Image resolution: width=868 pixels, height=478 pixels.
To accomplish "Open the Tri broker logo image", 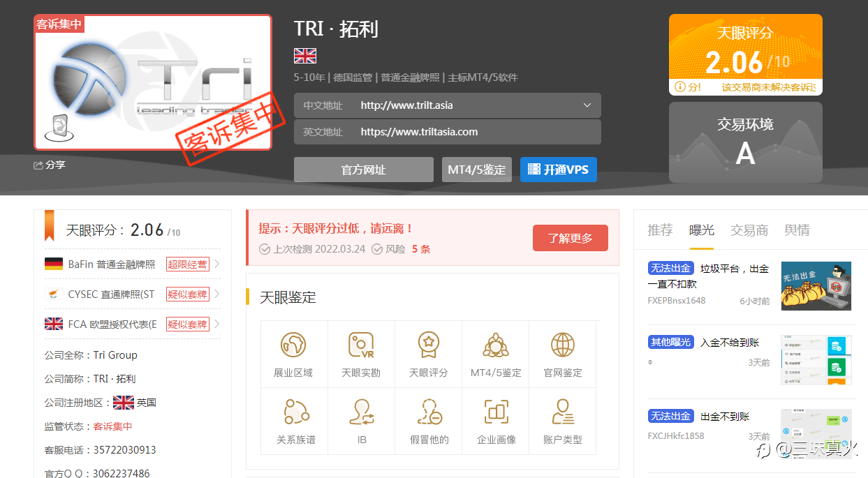I will pyautogui.click(x=153, y=82).
